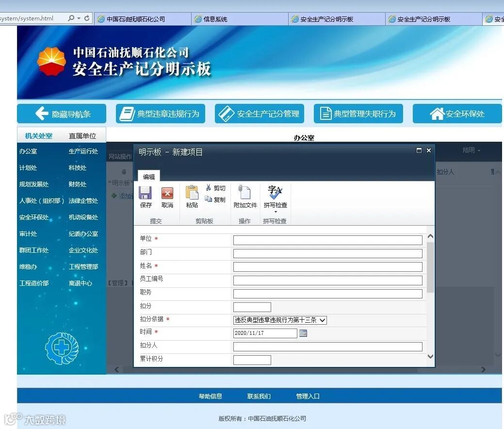Screen dimensions: 504x429
Task: Click the horizontal scrollbar left arrow
Action: coord(117,369)
